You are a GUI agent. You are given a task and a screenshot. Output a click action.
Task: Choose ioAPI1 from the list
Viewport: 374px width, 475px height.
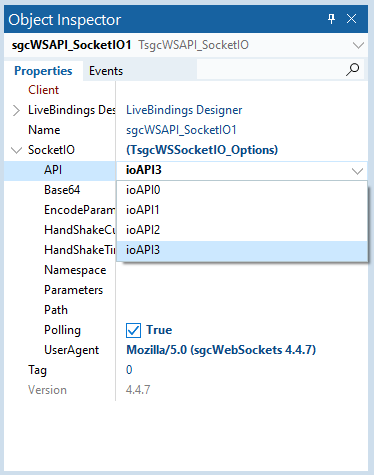242,210
